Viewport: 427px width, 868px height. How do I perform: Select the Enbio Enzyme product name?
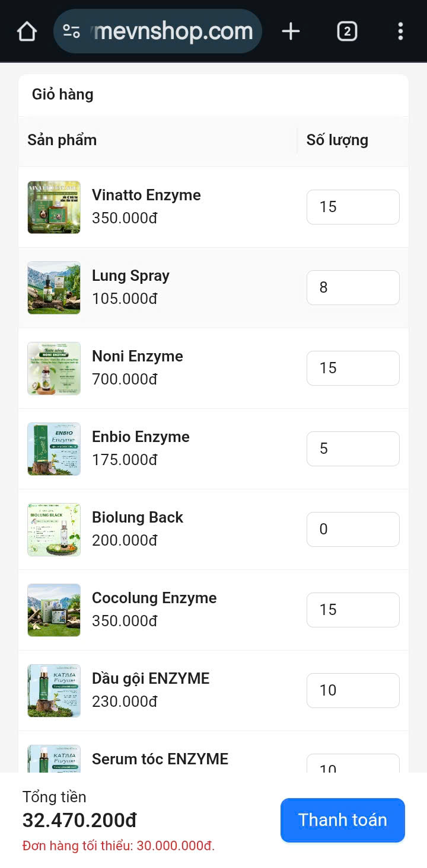[141, 437]
